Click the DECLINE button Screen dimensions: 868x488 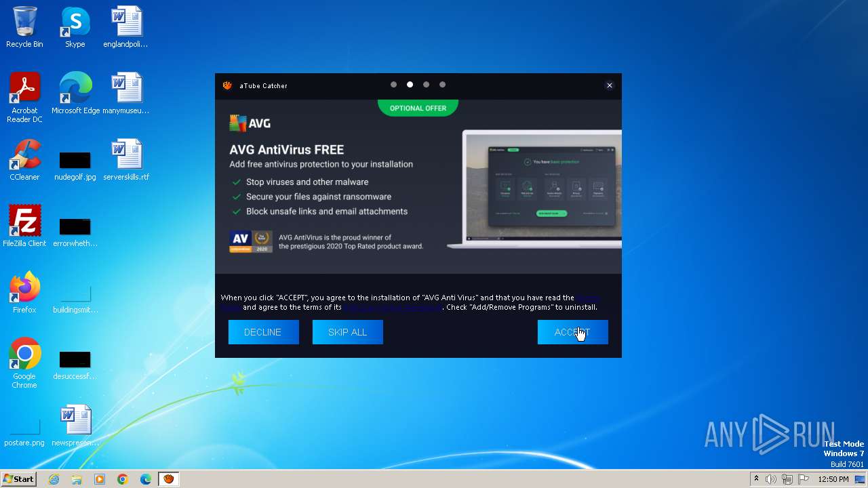(x=263, y=332)
